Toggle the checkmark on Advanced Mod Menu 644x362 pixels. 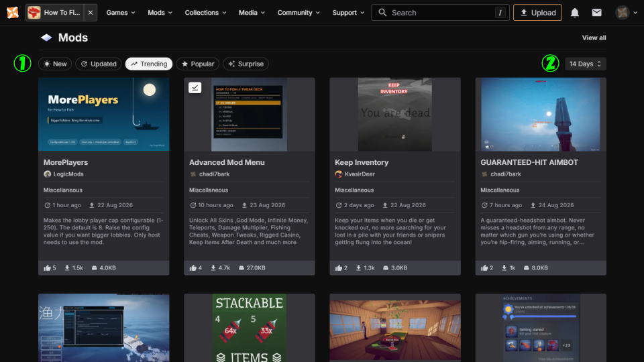coord(195,87)
